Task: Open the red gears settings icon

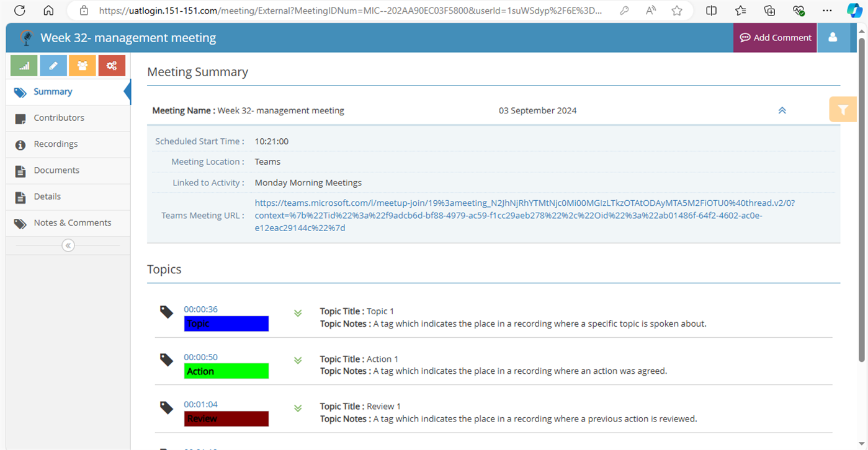Action: pyautogui.click(x=111, y=65)
